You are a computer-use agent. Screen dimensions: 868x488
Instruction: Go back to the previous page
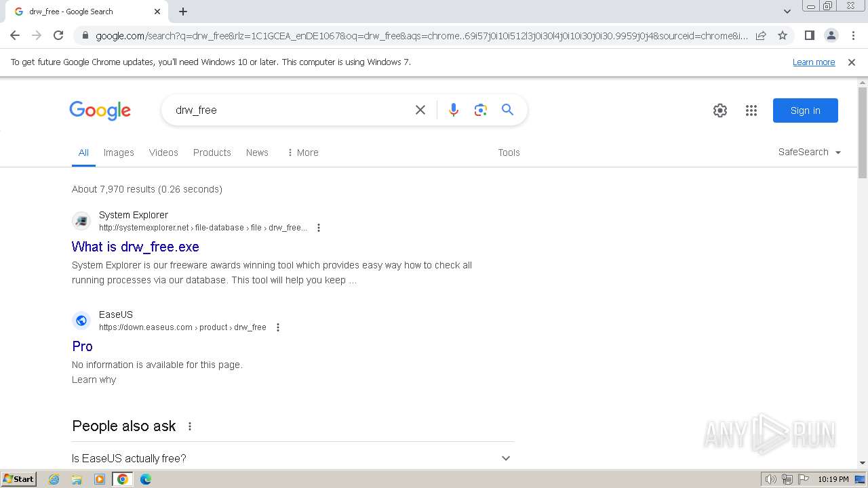coord(15,35)
